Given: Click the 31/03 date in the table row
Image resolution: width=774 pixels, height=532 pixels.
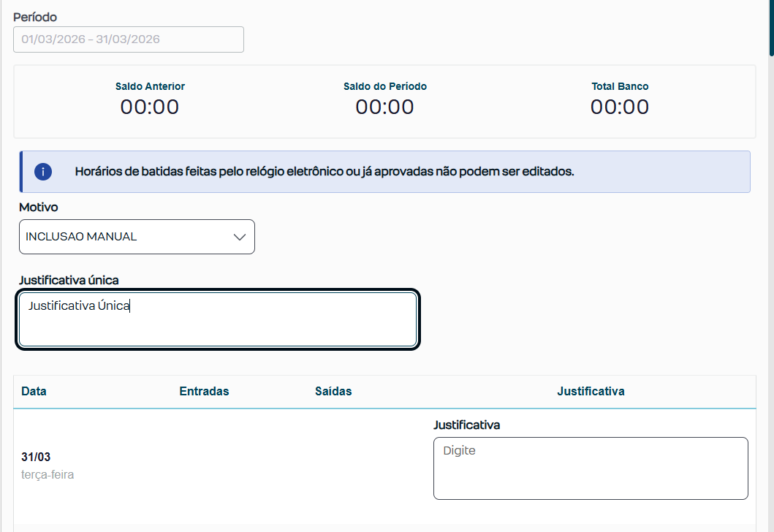Looking at the screenshot, I should point(36,457).
